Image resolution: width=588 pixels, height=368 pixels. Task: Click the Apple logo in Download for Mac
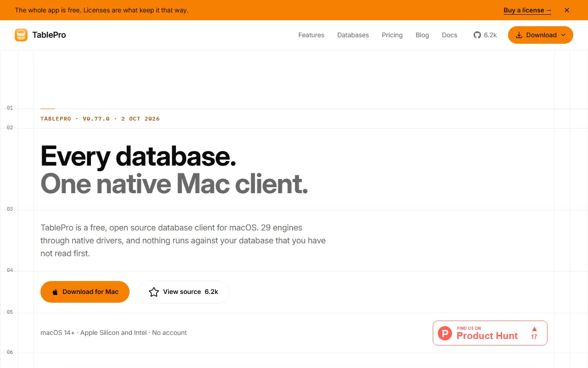(x=55, y=292)
